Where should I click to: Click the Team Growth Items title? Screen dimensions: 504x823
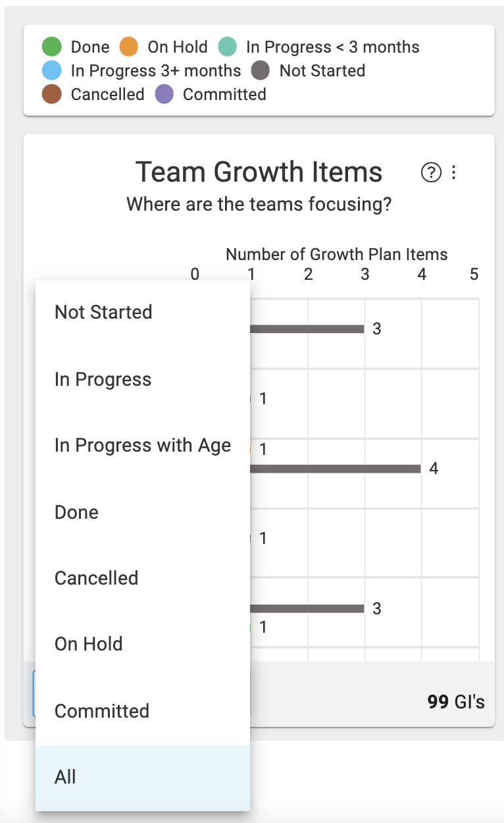pos(259,173)
